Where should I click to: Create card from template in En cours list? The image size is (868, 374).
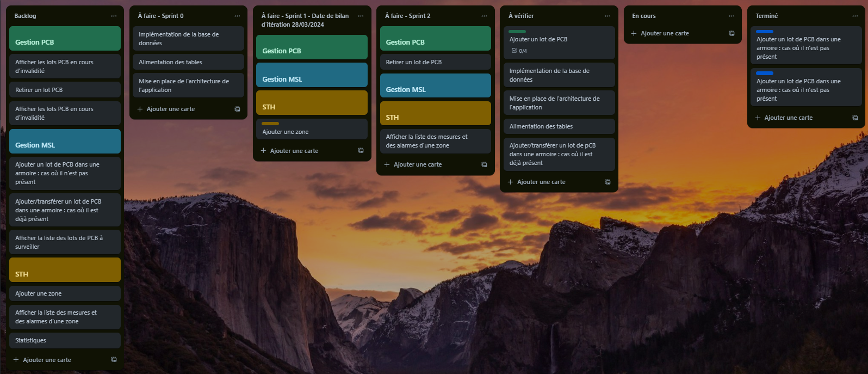731,33
